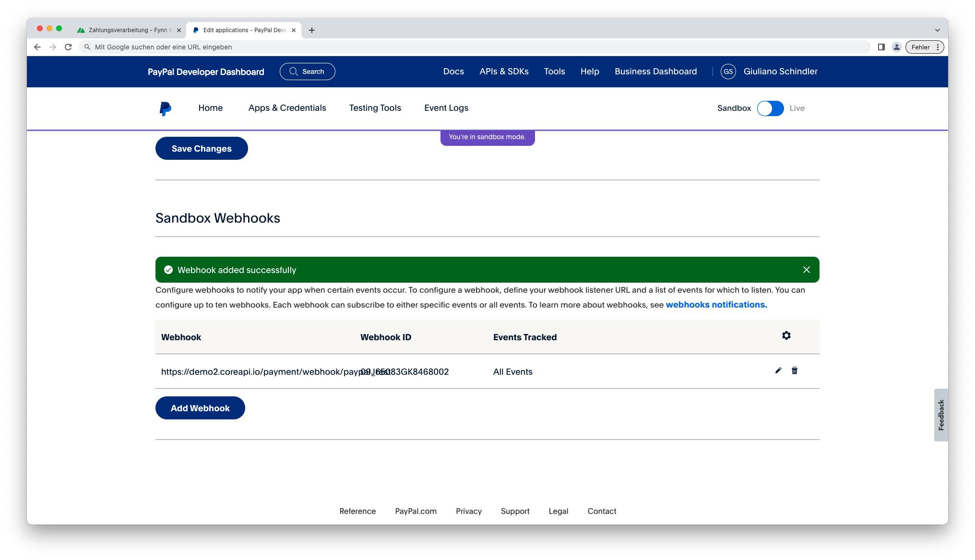The height and width of the screenshot is (560, 975).
Task: Go back with browser back arrow
Action: click(x=37, y=47)
